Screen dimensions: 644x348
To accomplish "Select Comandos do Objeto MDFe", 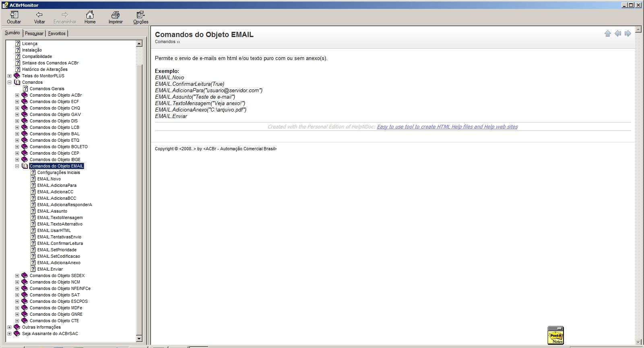I will pos(56,308).
